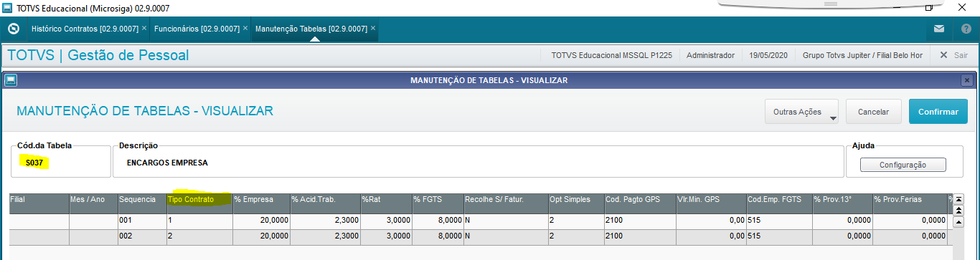Sort by Filial column header
The width and height of the screenshot is (980, 260).
point(39,203)
